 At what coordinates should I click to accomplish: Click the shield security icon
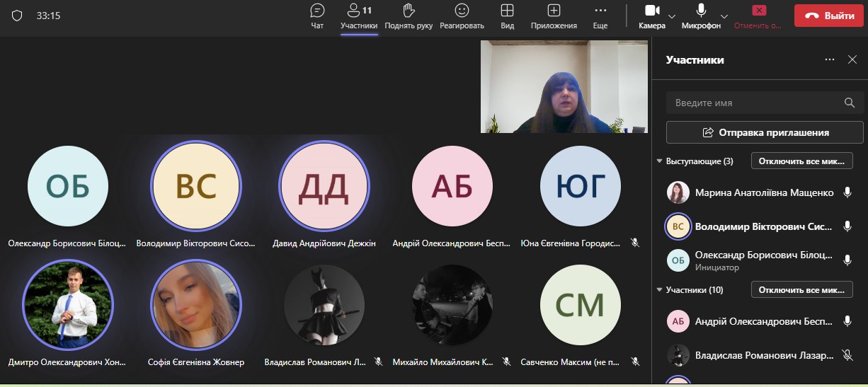[x=17, y=16]
